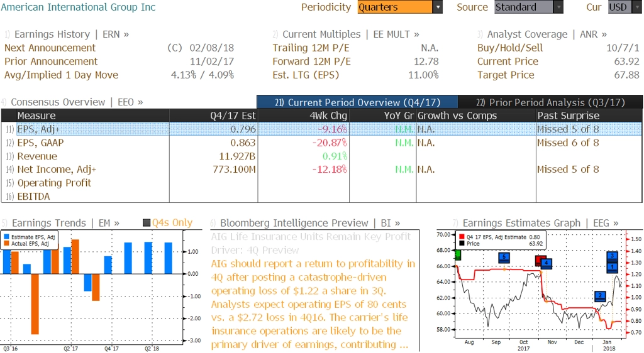Select the EPS, GAAP measure row

[321, 143]
